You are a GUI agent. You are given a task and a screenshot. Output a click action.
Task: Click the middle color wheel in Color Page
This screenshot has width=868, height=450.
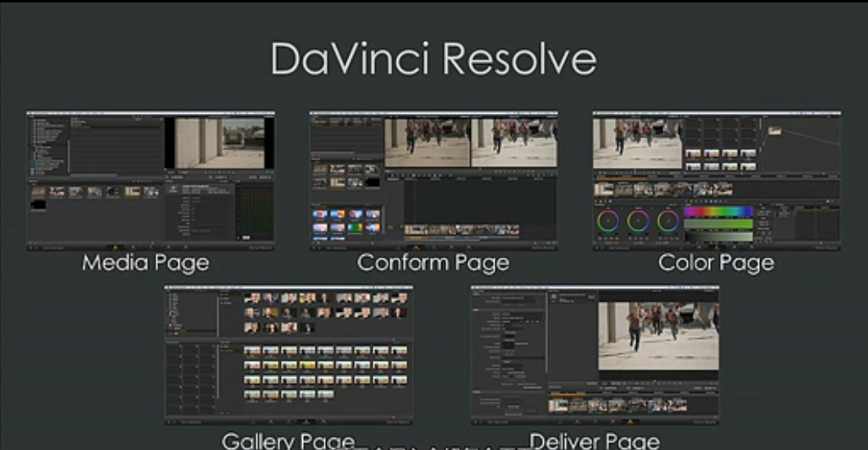coord(638,221)
